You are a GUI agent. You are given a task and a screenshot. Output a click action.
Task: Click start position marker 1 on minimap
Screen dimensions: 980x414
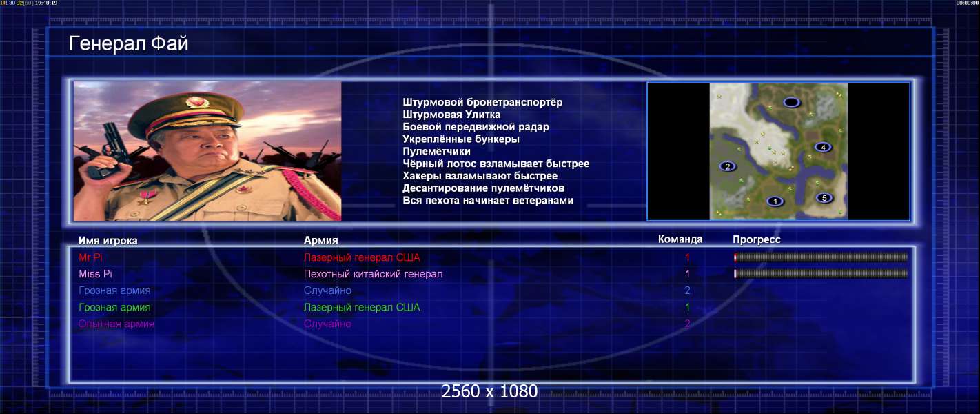pyautogui.click(x=775, y=201)
